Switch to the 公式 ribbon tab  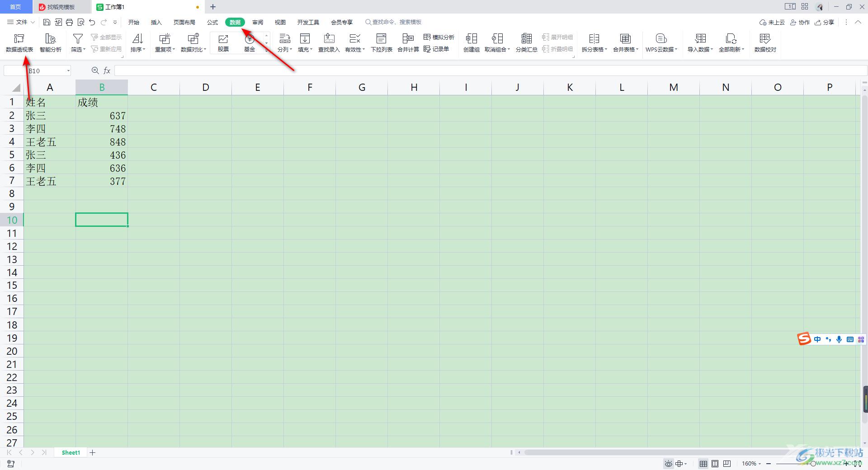[x=212, y=22]
